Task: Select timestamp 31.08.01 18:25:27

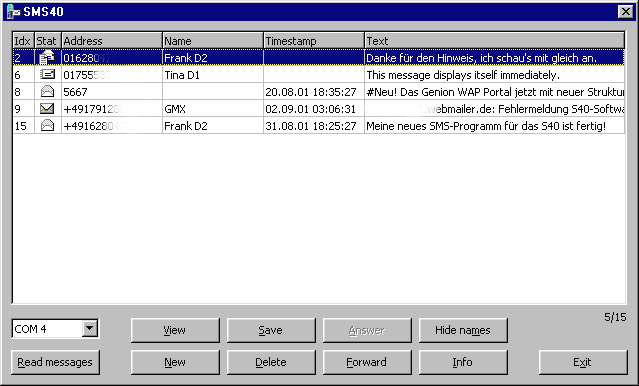Action: (x=311, y=126)
